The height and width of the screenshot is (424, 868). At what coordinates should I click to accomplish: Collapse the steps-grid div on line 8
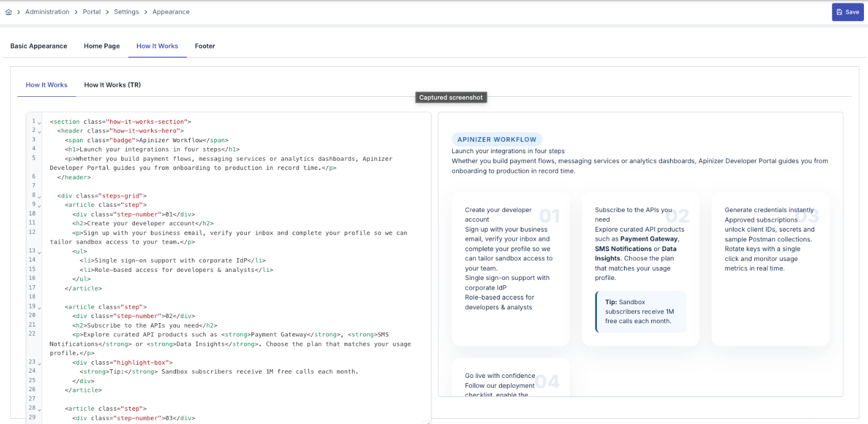pos(39,196)
